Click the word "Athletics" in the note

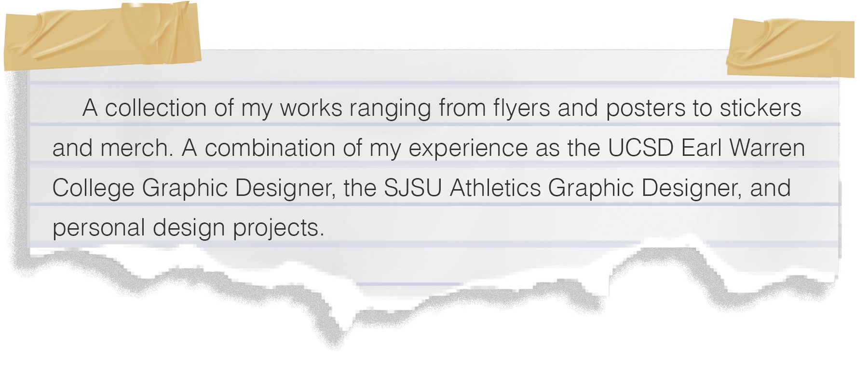click(495, 188)
